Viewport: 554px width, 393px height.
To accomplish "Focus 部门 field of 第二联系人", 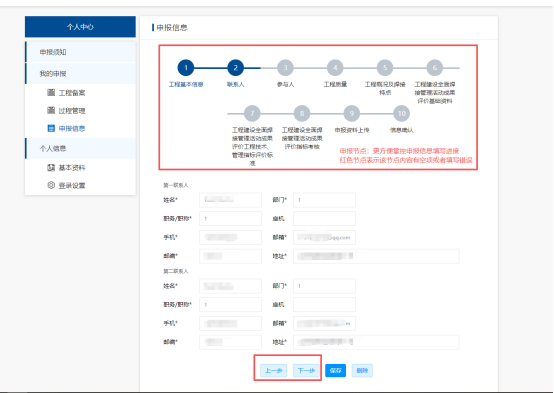I will pyautogui.click(x=324, y=286).
